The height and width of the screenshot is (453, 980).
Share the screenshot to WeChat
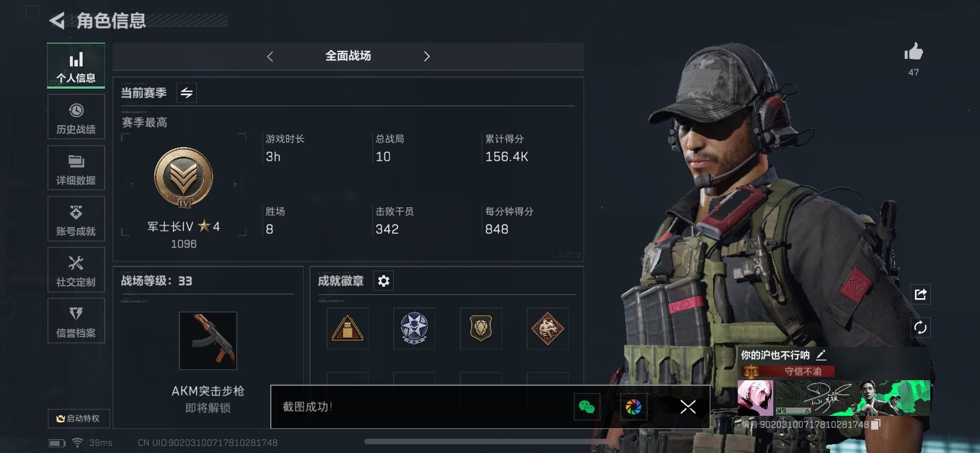587,407
